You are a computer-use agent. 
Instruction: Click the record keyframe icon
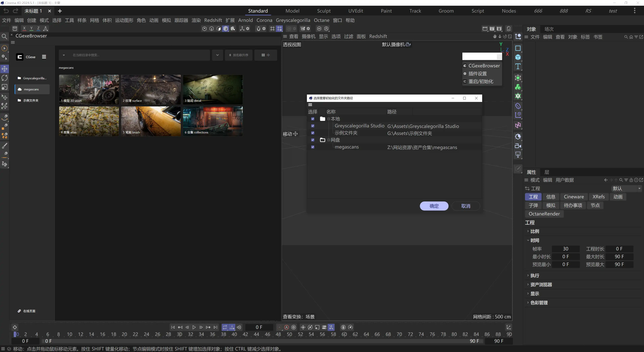click(x=280, y=327)
